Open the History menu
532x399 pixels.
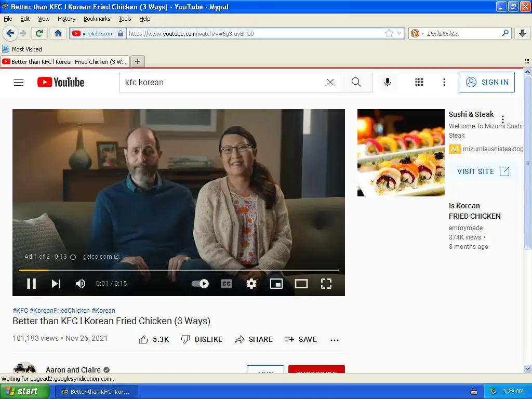[66, 19]
